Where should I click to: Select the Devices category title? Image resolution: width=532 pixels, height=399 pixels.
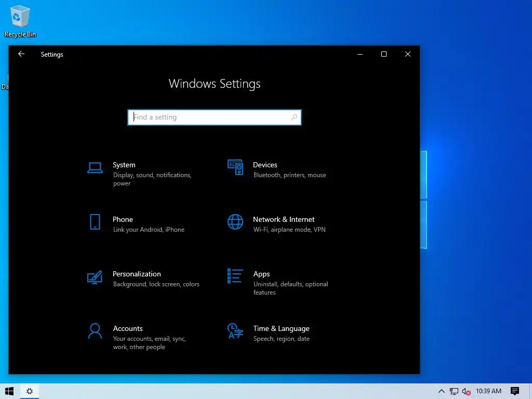(265, 165)
